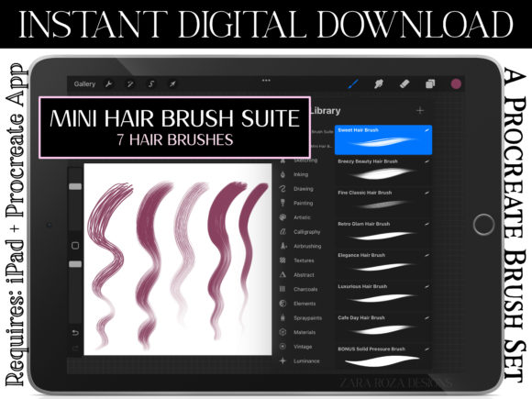532x399 pixels.
Task: Click the brush size slider handle
Action: click(x=75, y=186)
